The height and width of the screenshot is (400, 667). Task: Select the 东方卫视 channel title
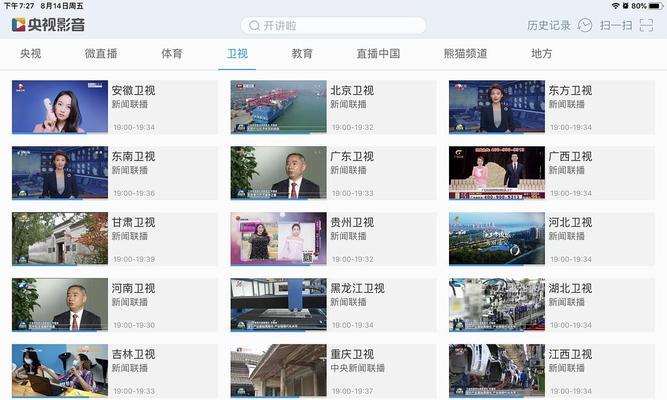[x=570, y=91]
